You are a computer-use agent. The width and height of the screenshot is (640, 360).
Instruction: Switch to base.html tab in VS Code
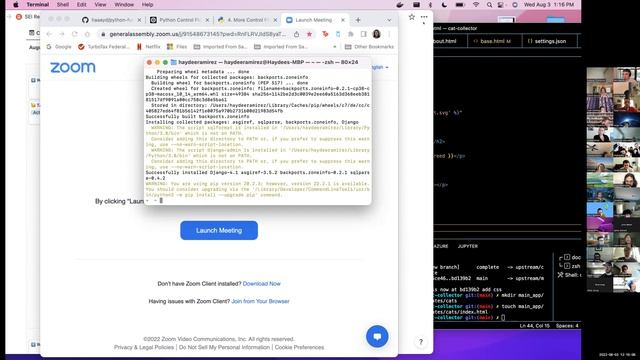[495, 41]
